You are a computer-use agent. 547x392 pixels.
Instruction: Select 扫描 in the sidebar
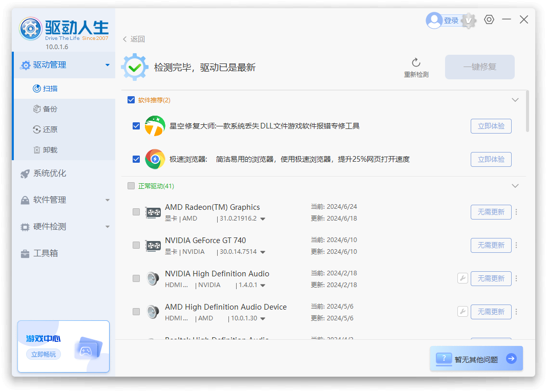point(65,89)
